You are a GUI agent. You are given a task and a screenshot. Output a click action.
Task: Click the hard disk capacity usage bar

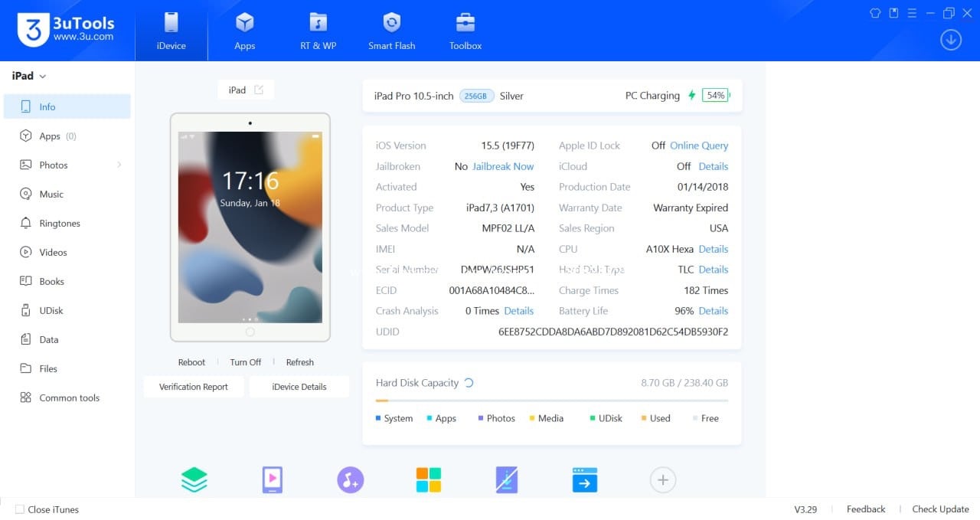point(551,401)
